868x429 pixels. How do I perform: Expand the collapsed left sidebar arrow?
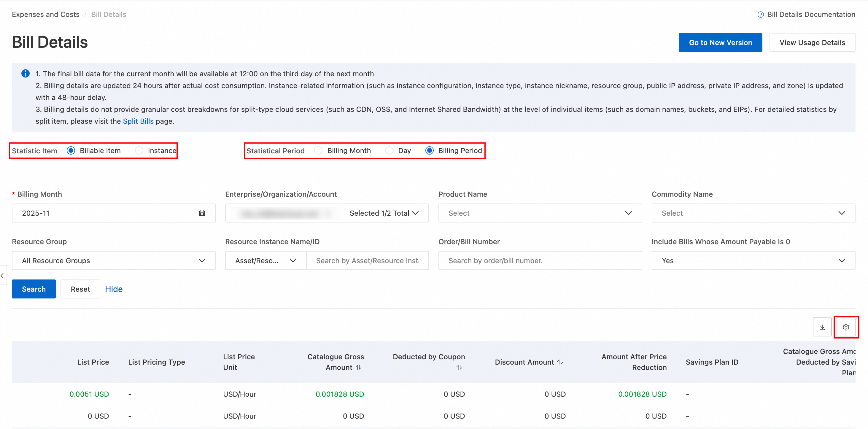3,275
